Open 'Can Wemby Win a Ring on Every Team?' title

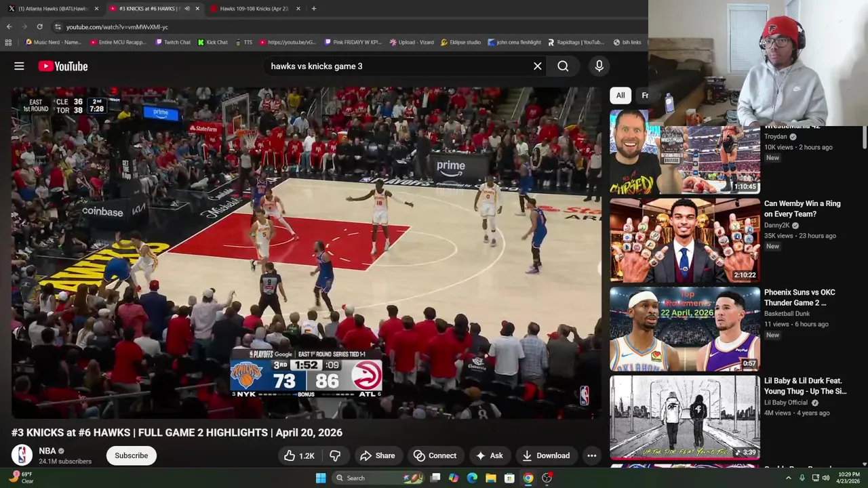click(802, 209)
